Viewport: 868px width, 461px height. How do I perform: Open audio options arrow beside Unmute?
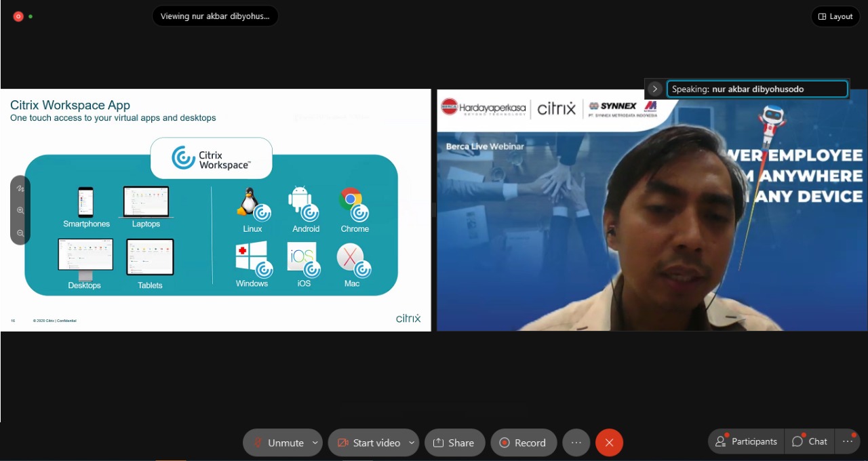tap(315, 443)
